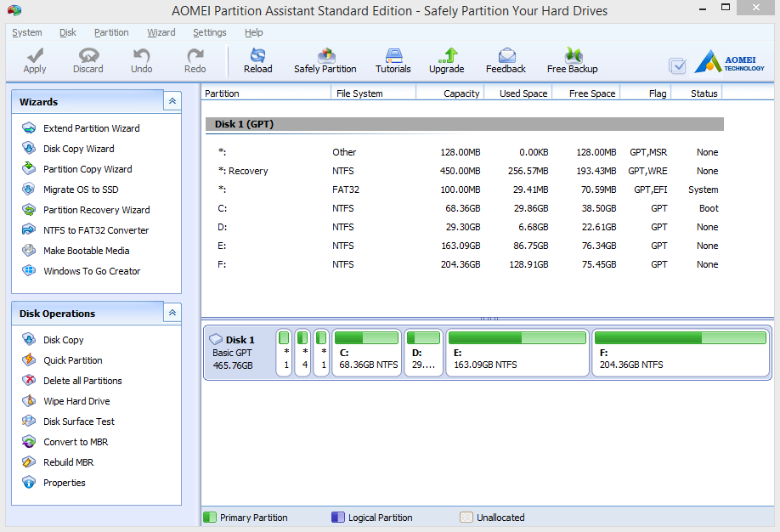Click the Quick Partition lightning icon

[x=29, y=359]
